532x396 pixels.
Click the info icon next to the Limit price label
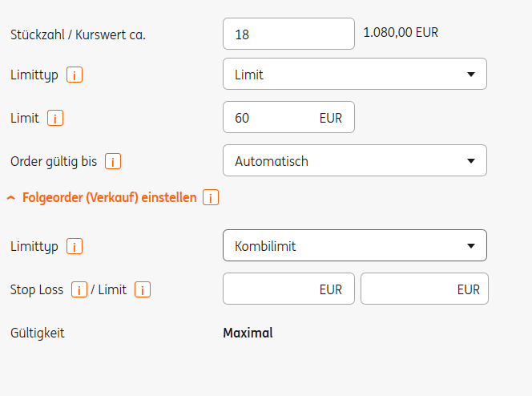click(x=55, y=119)
